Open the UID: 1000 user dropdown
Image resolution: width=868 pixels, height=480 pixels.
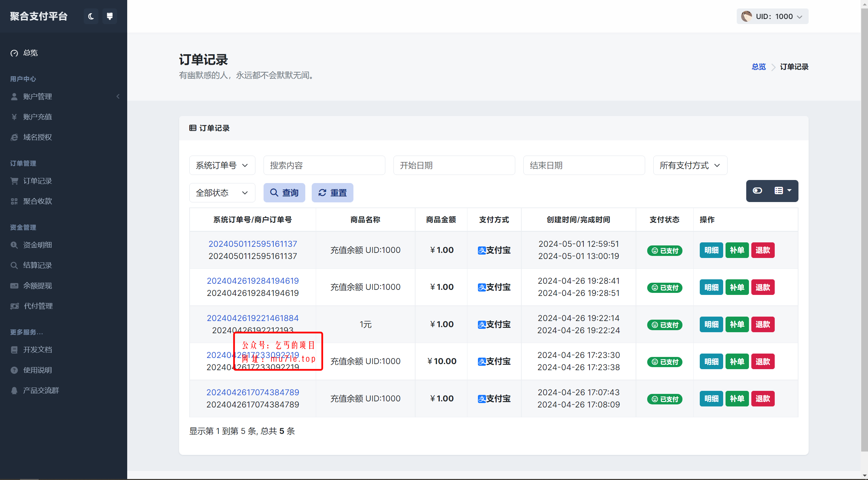coord(772,16)
